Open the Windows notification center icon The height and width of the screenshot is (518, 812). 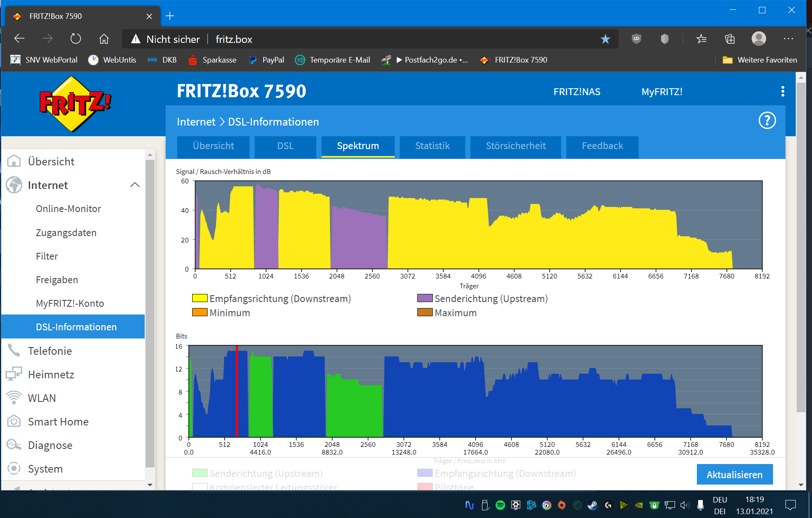pyautogui.click(x=791, y=505)
